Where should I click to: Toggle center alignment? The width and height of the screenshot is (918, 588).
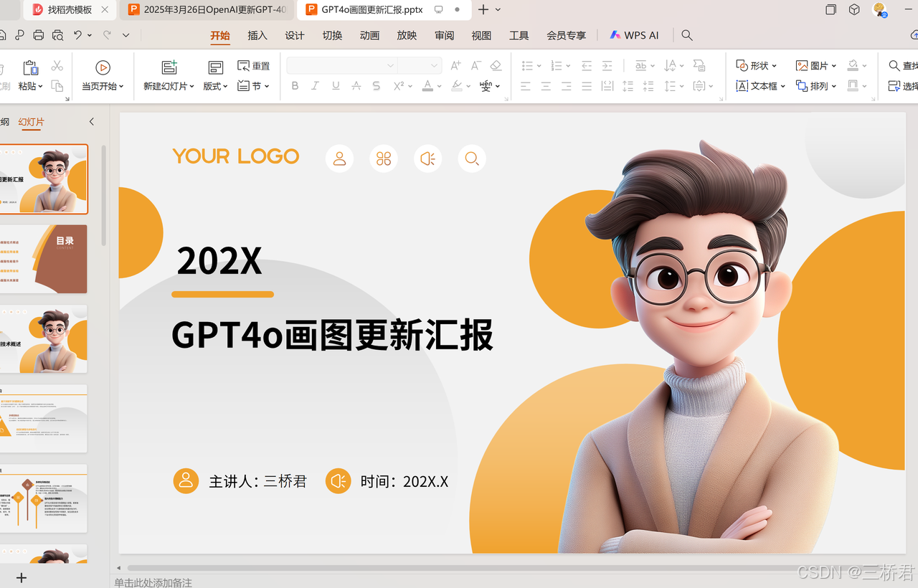pos(546,86)
